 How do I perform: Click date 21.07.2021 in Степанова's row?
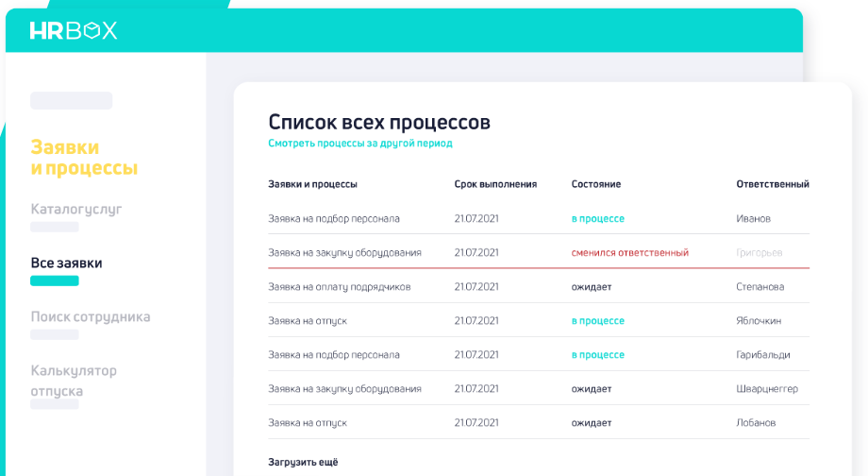(x=476, y=286)
